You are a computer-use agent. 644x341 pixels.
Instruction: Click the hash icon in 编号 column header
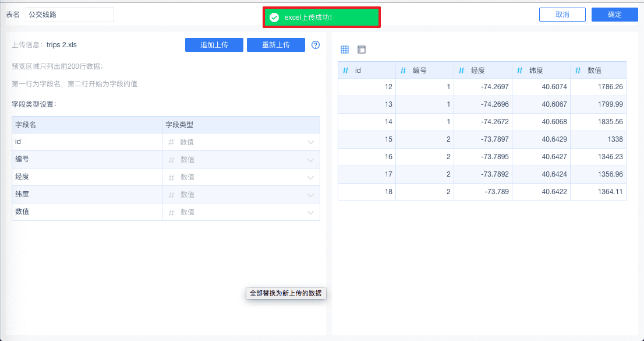tap(404, 71)
